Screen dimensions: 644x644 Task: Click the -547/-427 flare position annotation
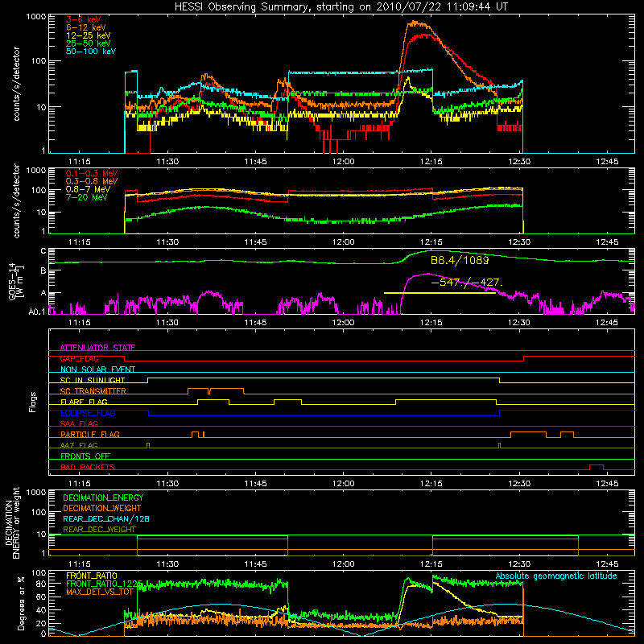pyautogui.click(x=467, y=283)
